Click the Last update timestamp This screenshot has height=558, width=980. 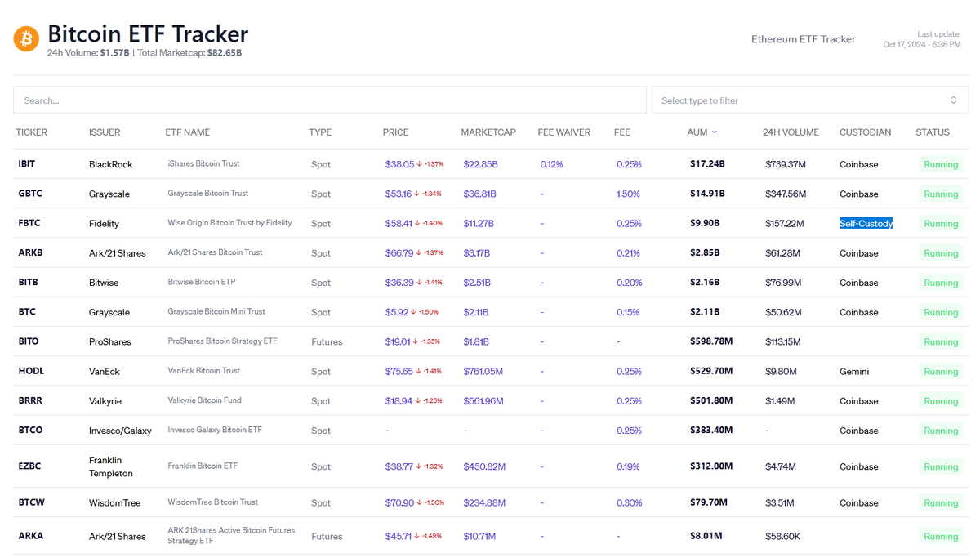click(x=922, y=39)
